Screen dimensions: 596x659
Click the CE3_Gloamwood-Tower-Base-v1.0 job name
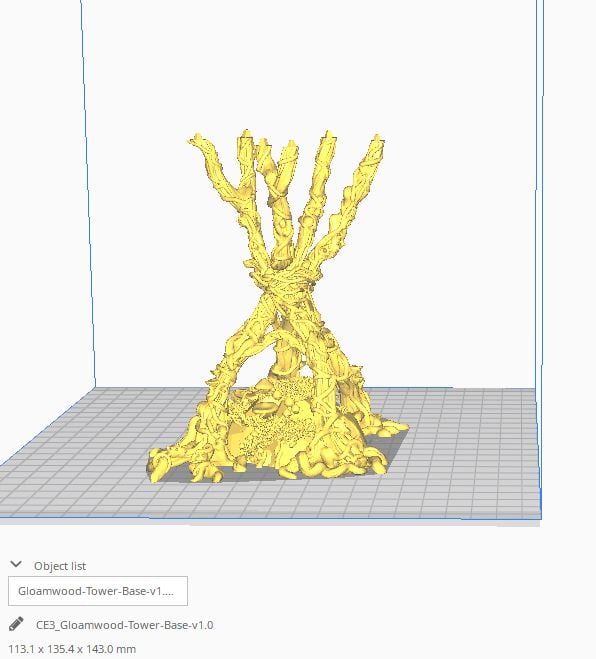[x=125, y=625]
